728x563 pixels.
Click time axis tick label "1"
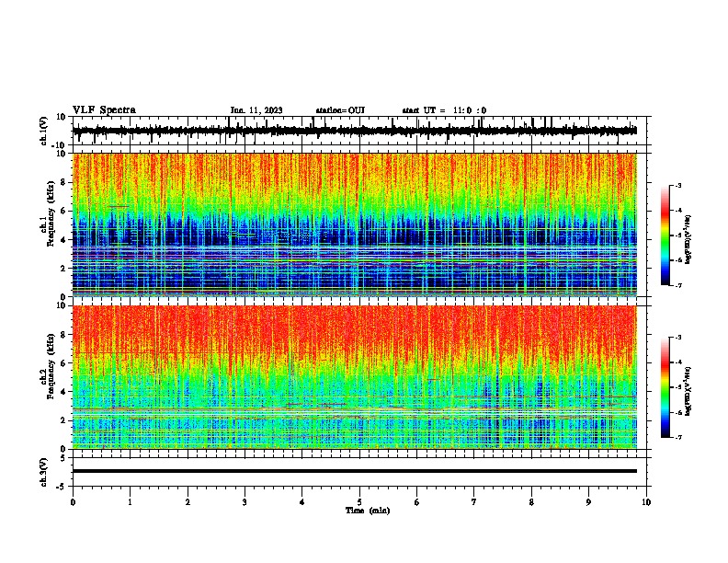point(130,502)
